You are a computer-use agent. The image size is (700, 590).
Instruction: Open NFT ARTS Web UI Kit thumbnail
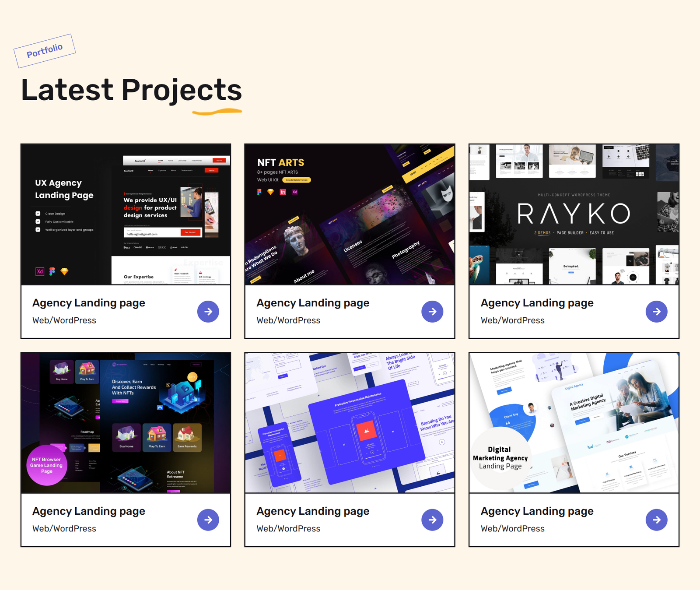point(350,214)
